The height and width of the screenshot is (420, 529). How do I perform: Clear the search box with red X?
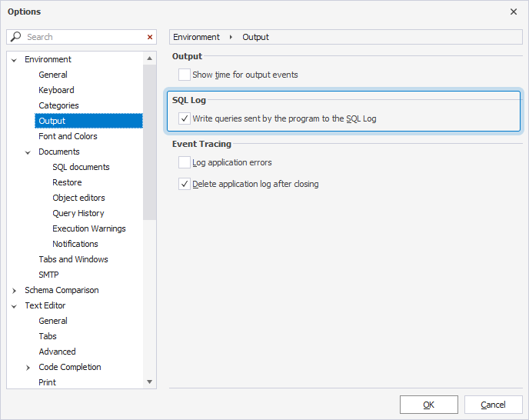click(150, 37)
